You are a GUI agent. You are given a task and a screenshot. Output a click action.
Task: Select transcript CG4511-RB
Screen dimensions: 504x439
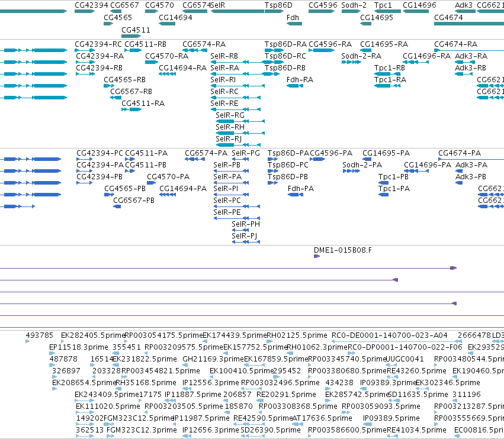tap(145, 44)
